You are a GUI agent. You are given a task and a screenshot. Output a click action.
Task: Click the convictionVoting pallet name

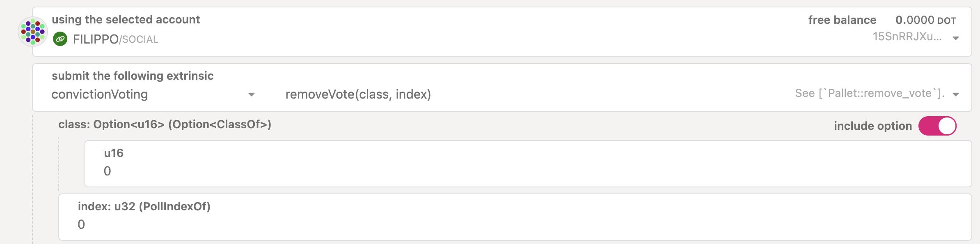100,94
